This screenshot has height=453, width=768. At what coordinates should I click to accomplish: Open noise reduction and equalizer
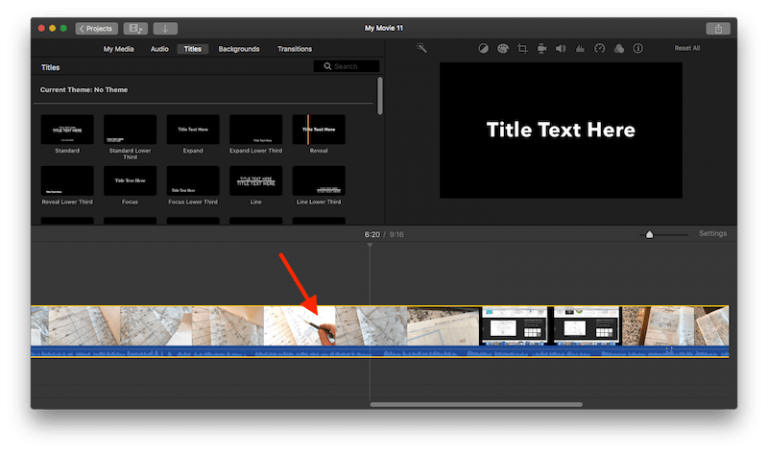580,48
